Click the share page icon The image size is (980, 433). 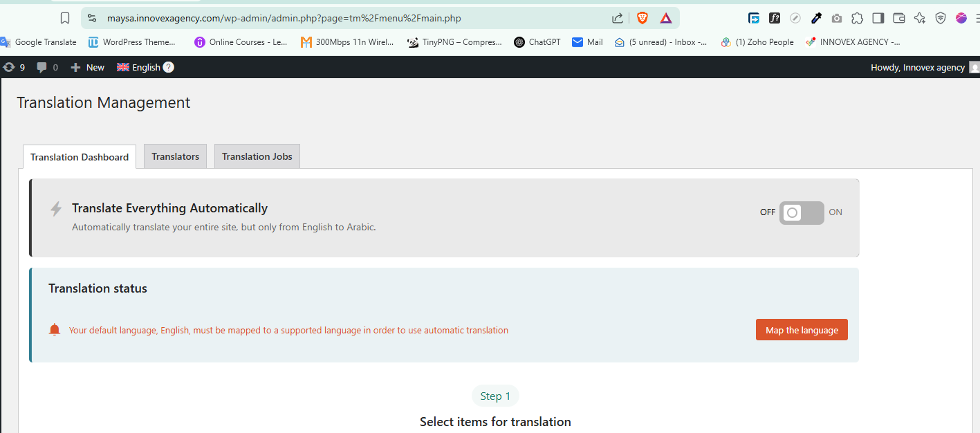point(618,18)
